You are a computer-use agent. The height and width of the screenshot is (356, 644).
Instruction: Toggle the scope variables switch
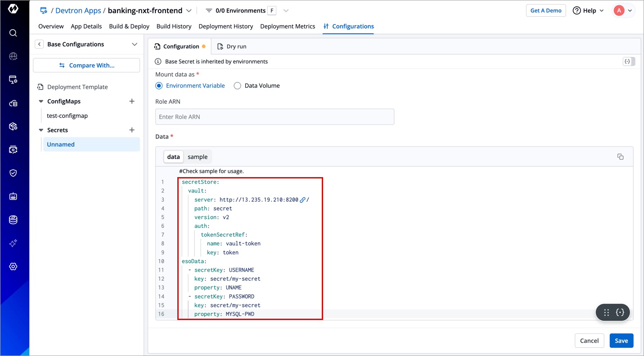629,62
